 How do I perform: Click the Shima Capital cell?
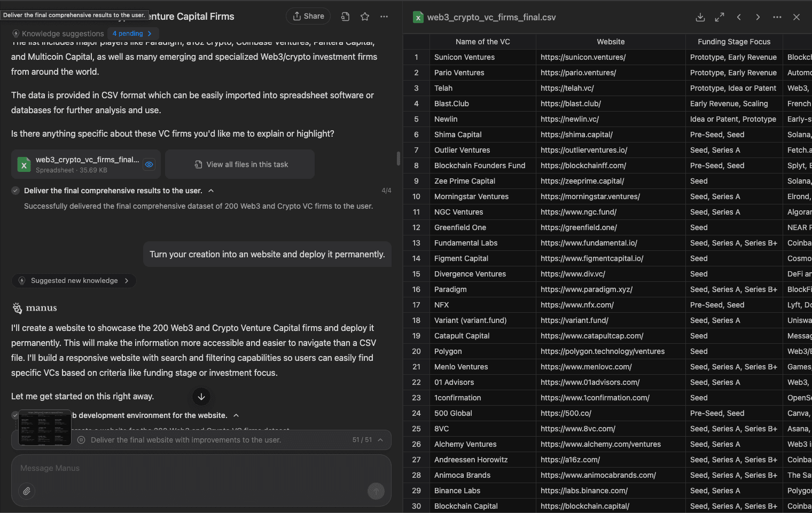coord(482,135)
